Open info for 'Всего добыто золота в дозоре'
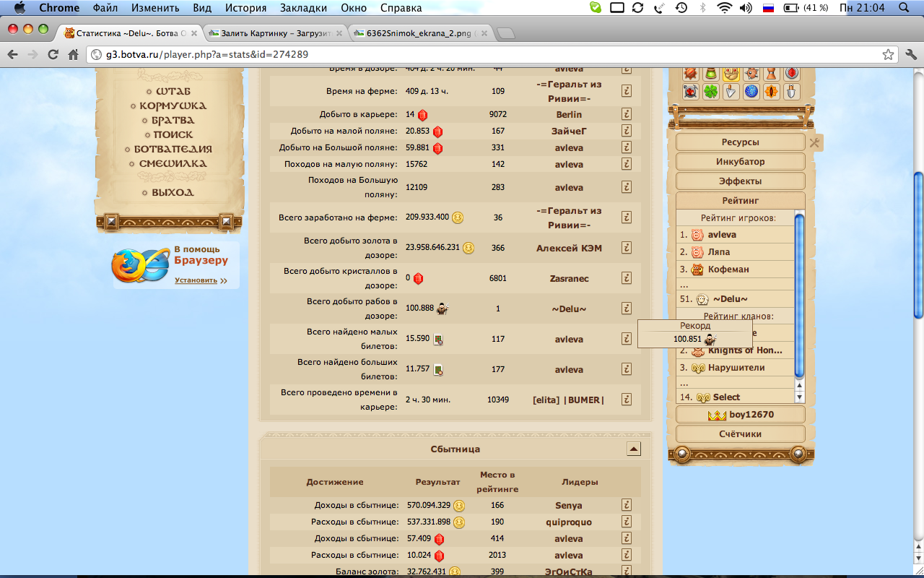This screenshot has width=924, height=578. click(627, 248)
